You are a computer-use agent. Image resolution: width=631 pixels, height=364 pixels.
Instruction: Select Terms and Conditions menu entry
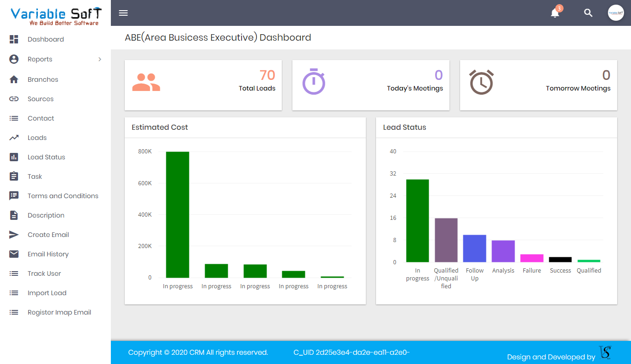pos(63,196)
